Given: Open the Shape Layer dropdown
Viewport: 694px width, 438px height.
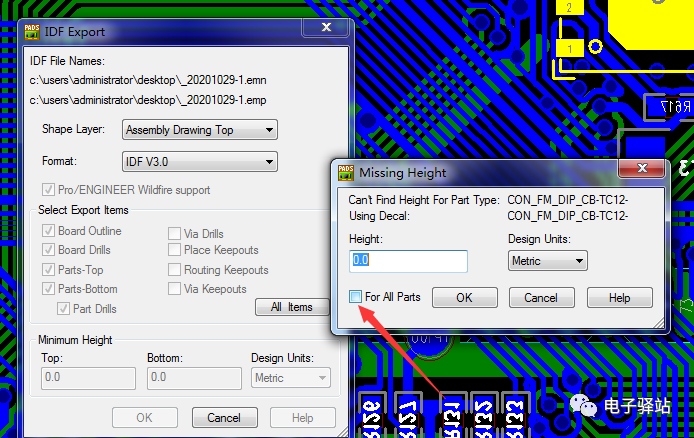Looking at the screenshot, I should point(200,130).
